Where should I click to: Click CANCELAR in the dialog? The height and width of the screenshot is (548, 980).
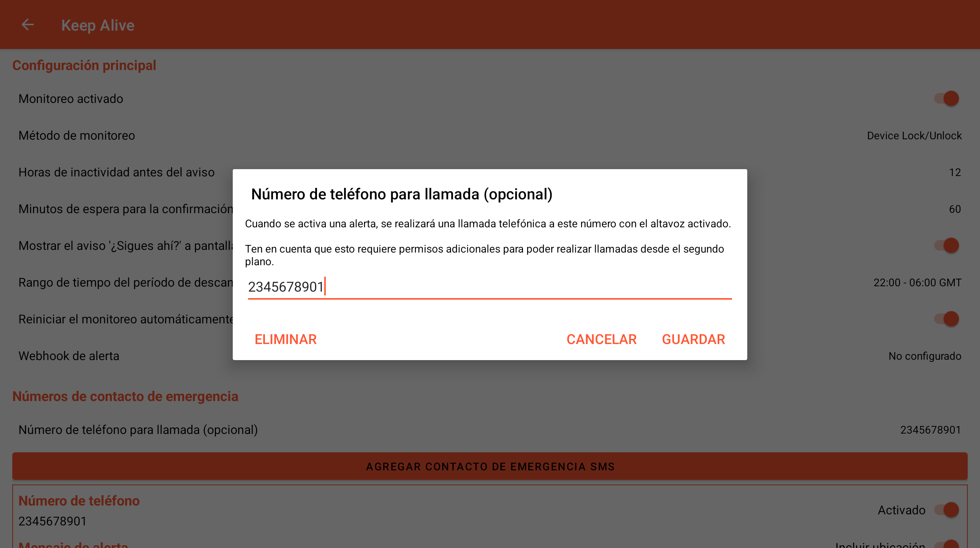601,339
